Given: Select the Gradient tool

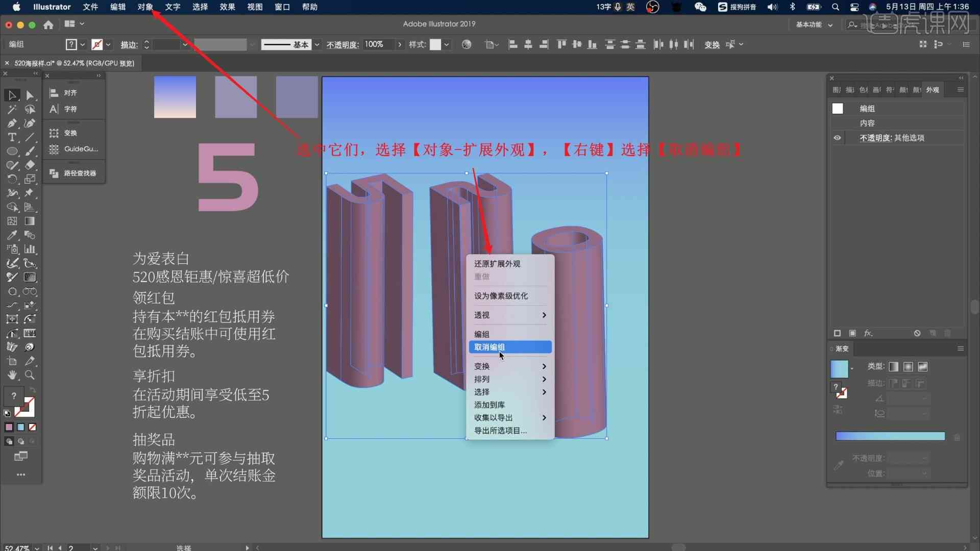Looking at the screenshot, I should click(x=30, y=221).
